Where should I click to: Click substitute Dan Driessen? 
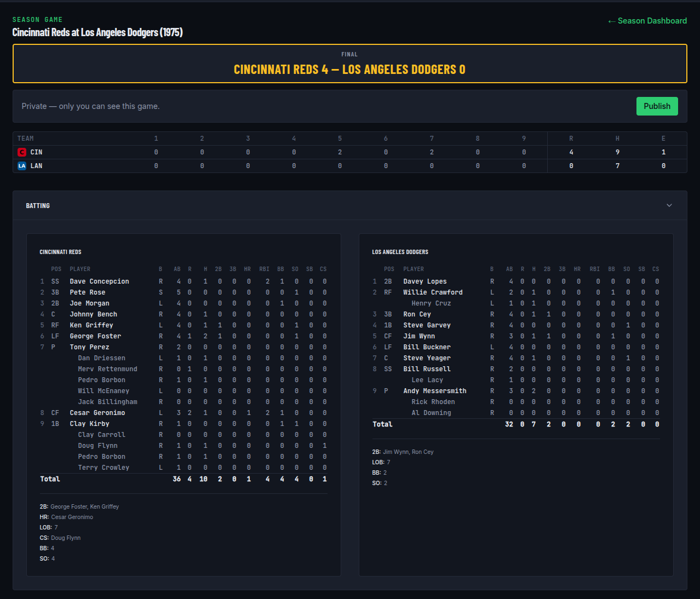pos(101,358)
